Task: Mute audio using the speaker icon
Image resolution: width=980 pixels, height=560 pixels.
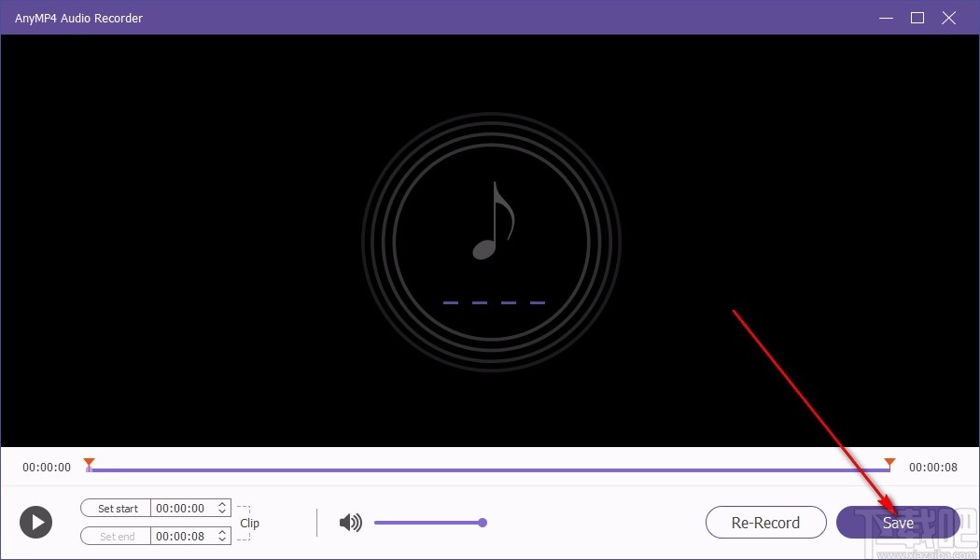Action: (x=350, y=522)
